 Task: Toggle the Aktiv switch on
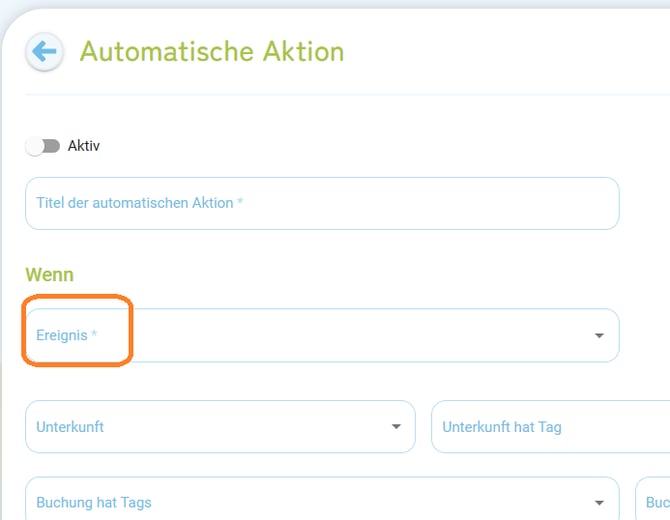(43, 146)
